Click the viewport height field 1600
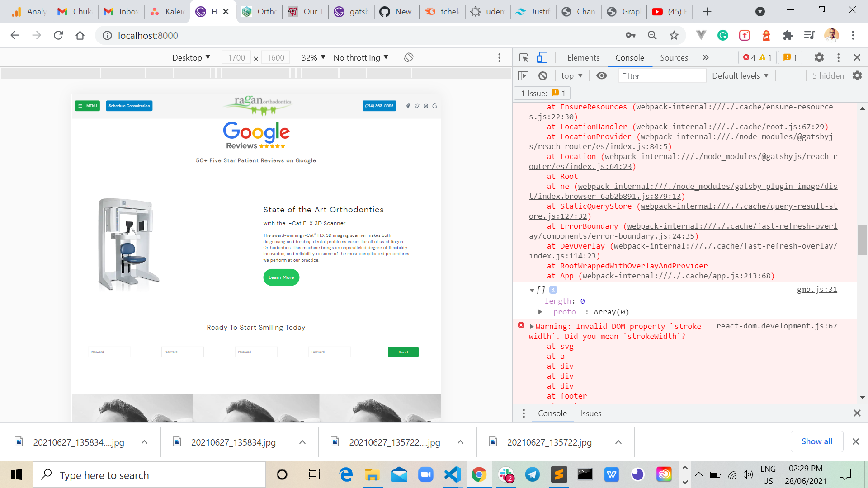The image size is (868, 488). point(275,57)
